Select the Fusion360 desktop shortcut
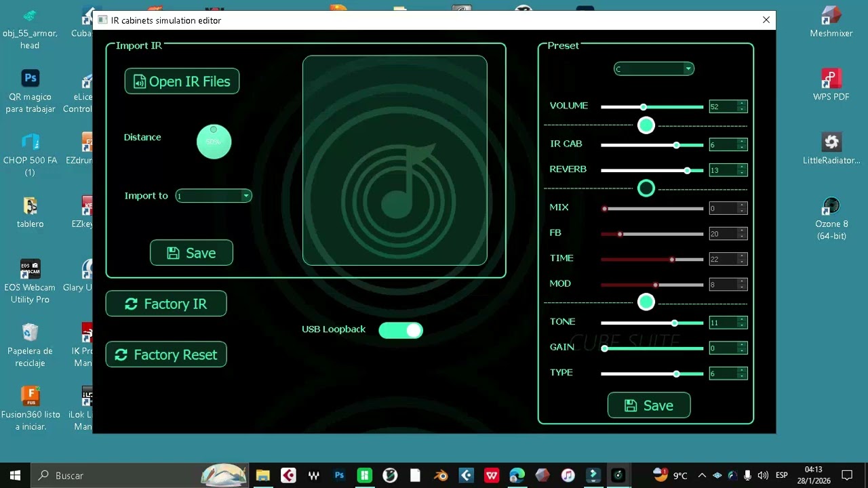The image size is (868, 488). [30, 408]
